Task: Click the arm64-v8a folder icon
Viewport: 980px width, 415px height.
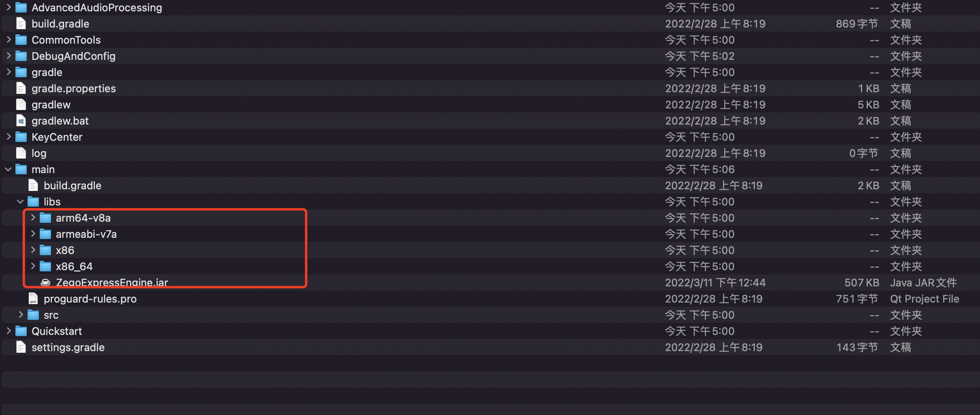Action: point(45,218)
